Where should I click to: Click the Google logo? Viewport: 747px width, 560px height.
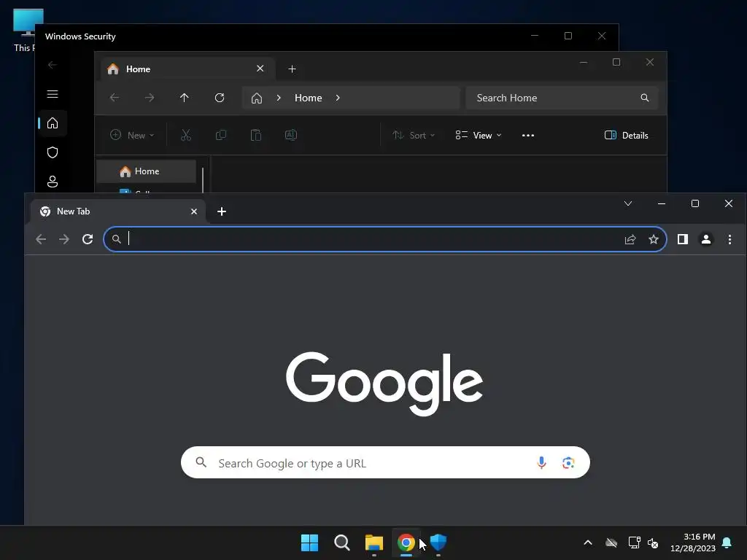tap(384, 384)
